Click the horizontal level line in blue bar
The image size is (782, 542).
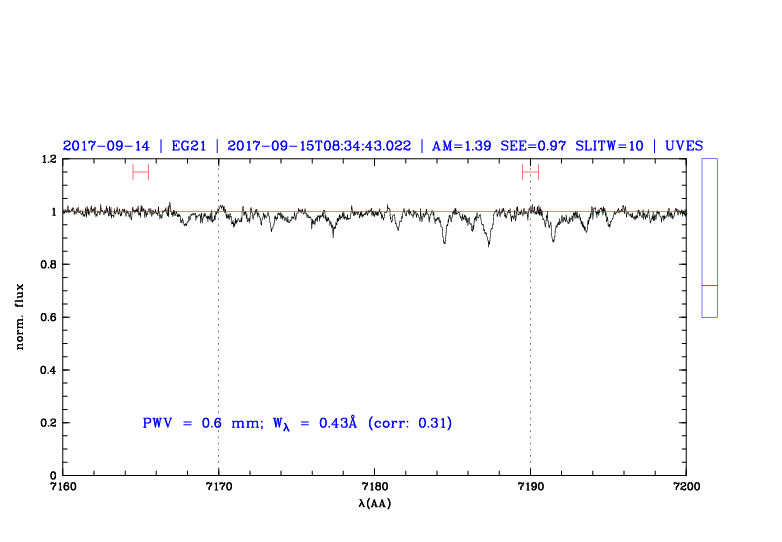(709, 286)
